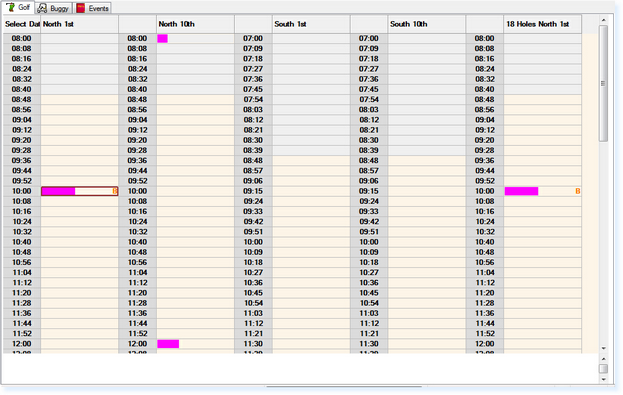Click the lower panel scroll down arrow
The image size is (623, 395).
pos(604,380)
